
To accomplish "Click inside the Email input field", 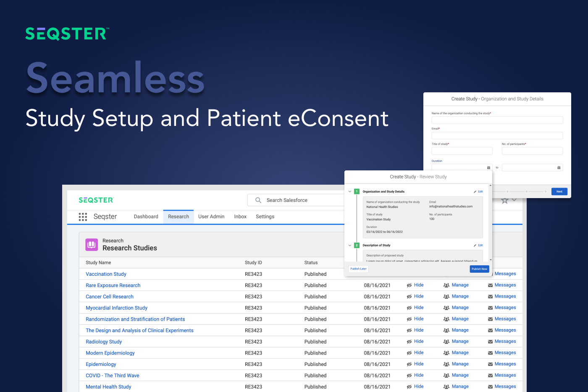I will coord(497,135).
